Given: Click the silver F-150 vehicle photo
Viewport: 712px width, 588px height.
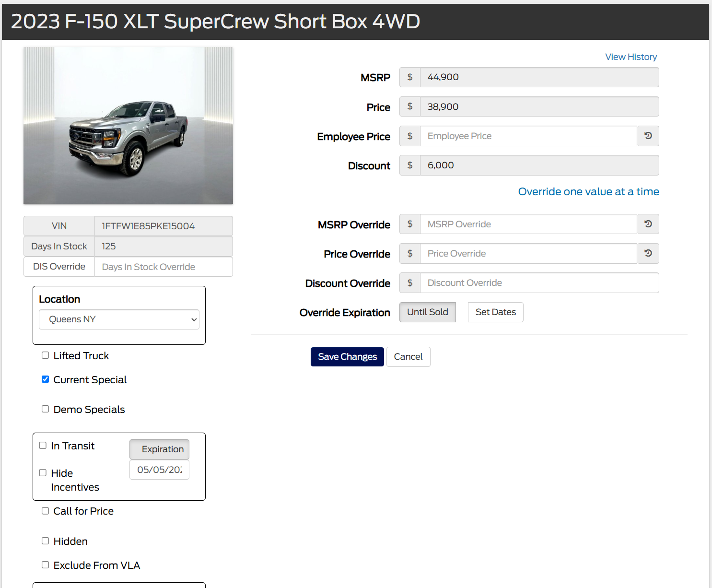Looking at the screenshot, I should pos(128,126).
